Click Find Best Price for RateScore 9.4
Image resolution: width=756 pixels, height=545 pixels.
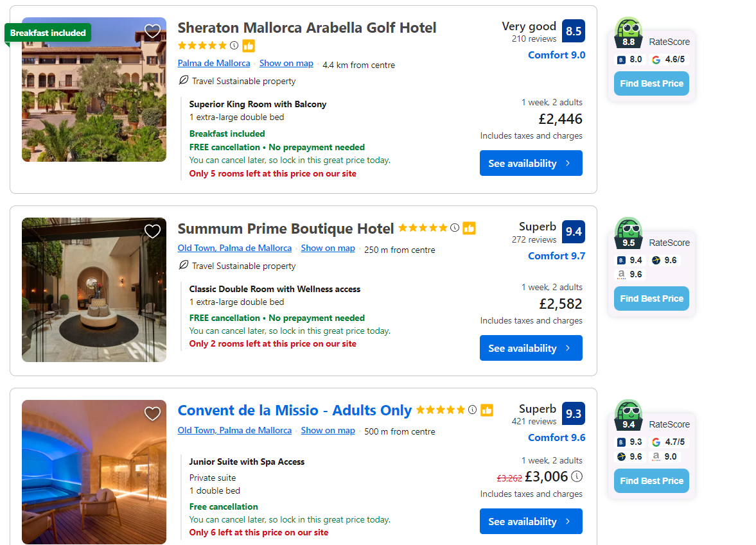coord(651,481)
